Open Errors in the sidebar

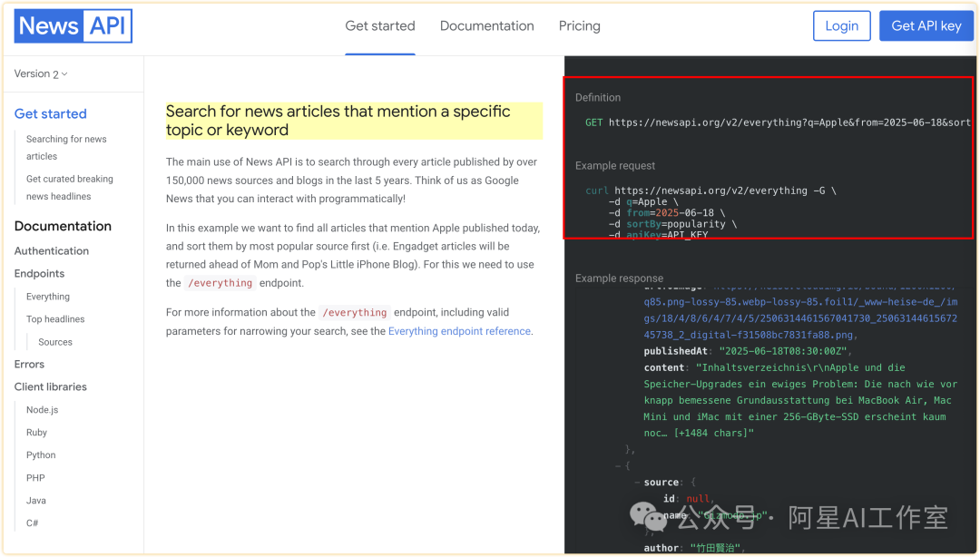point(29,364)
